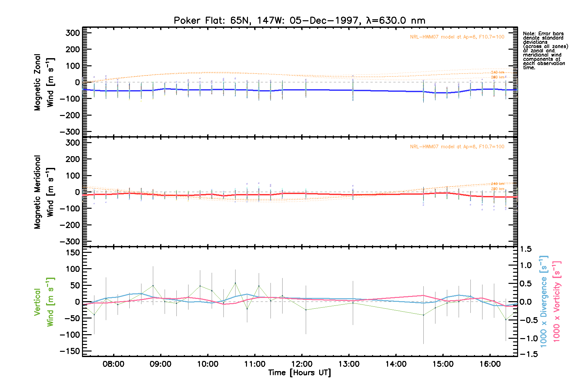
Task: Click the 280 km label in meridional panel
Action: click(x=497, y=189)
